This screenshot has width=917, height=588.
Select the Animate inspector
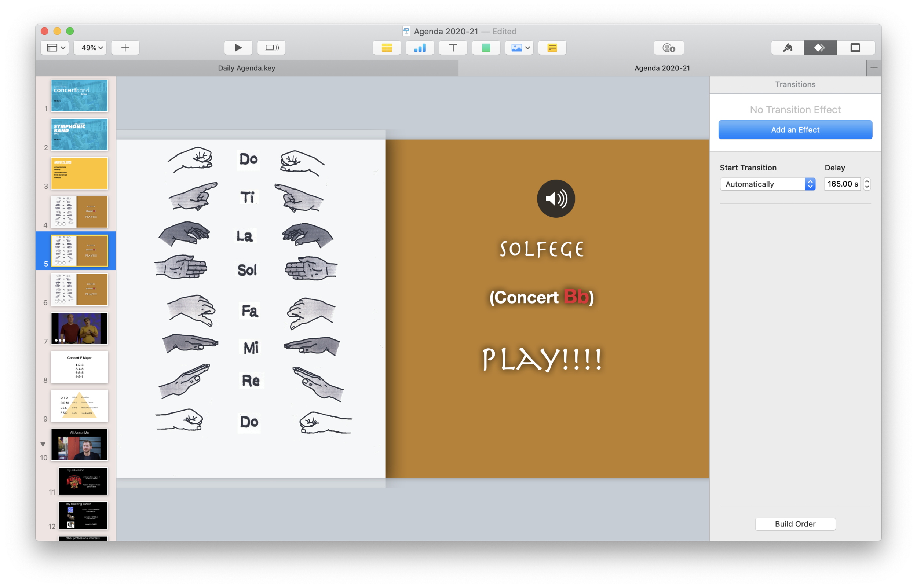pyautogui.click(x=820, y=48)
